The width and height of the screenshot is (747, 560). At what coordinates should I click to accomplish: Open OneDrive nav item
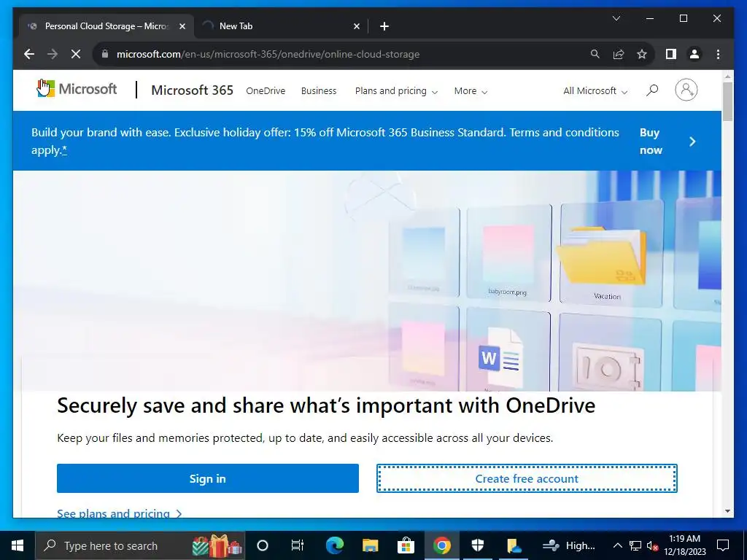tap(266, 91)
